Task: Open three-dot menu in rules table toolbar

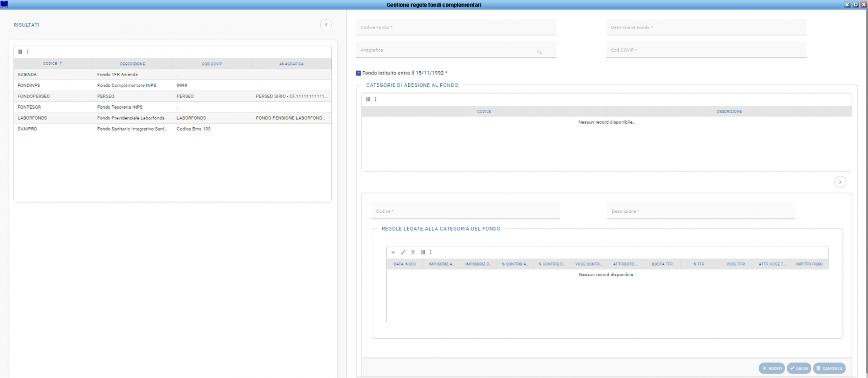Action: click(431, 253)
